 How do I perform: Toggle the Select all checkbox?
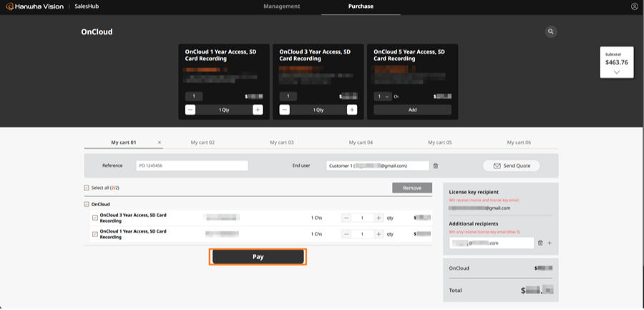[87, 188]
